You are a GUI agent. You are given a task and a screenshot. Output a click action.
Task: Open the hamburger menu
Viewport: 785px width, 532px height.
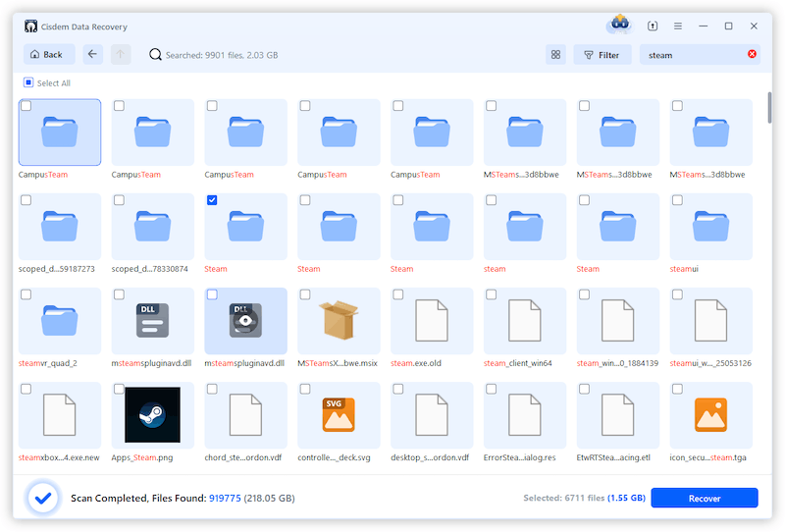coord(678,27)
